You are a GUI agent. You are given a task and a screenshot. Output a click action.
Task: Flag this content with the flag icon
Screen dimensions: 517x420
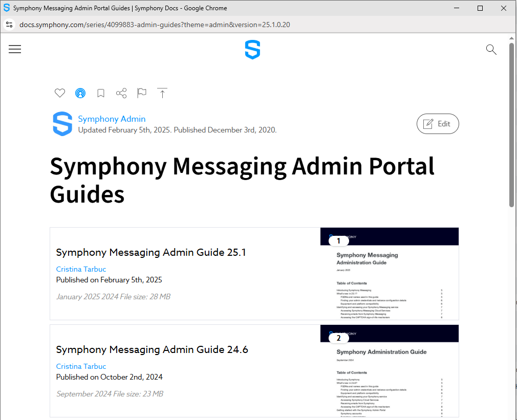click(x=142, y=93)
